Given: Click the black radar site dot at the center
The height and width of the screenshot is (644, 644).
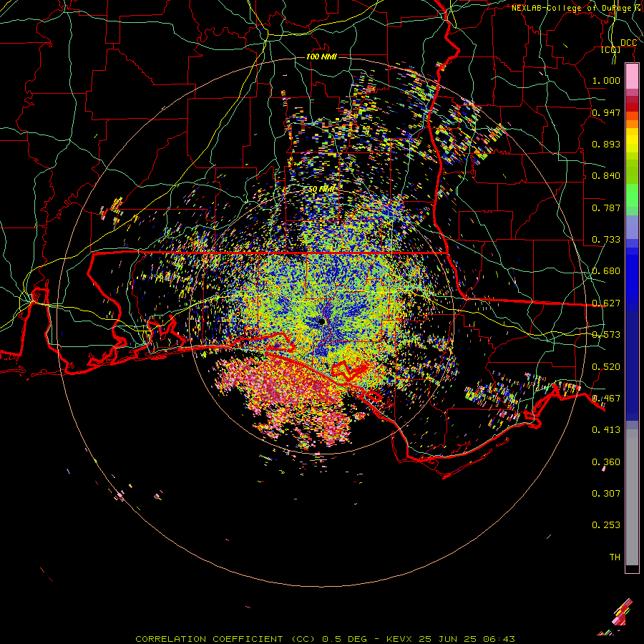Looking at the screenshot, I should (322, 321).
